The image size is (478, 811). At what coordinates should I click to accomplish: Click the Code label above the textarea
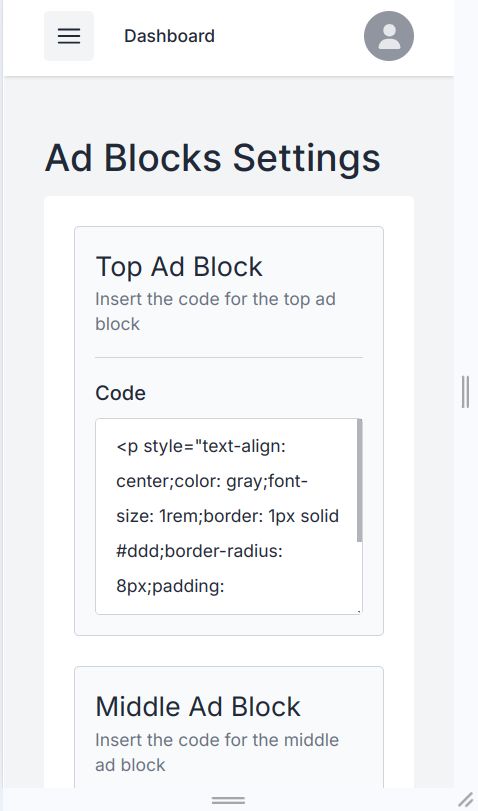click(121, 393)
